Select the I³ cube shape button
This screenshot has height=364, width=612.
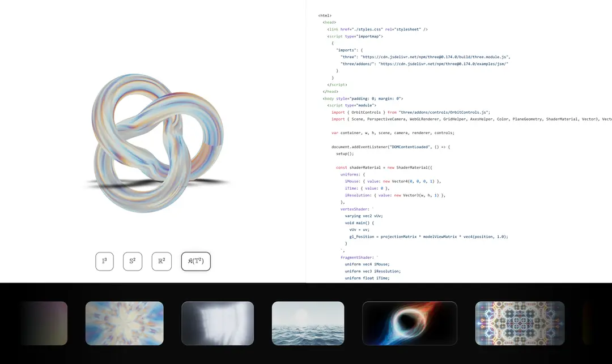pos(105,261)
